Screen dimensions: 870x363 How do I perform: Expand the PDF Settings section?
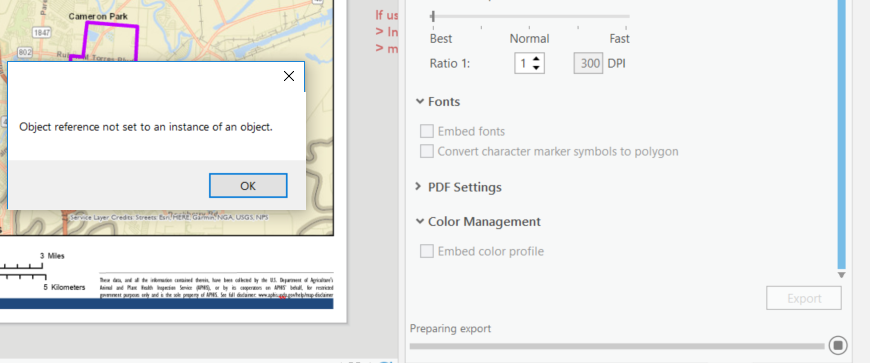(x=419, y=187)
